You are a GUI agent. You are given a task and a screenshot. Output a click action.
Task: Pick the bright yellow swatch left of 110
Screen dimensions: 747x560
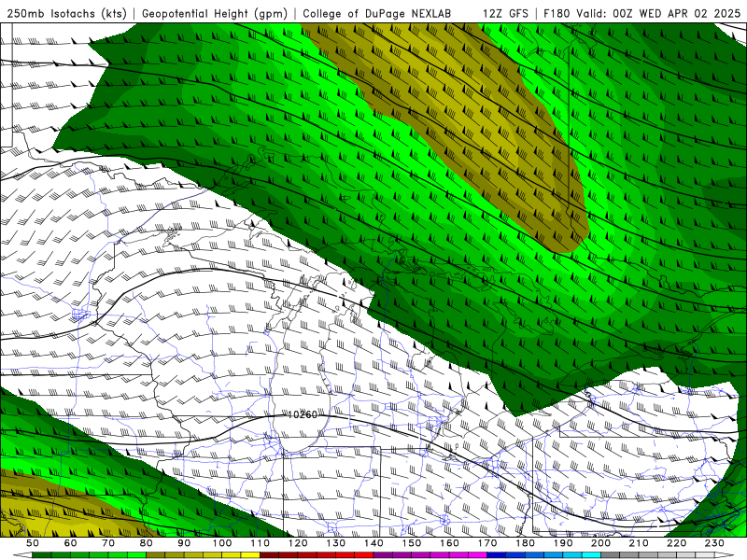pos(250,555)
